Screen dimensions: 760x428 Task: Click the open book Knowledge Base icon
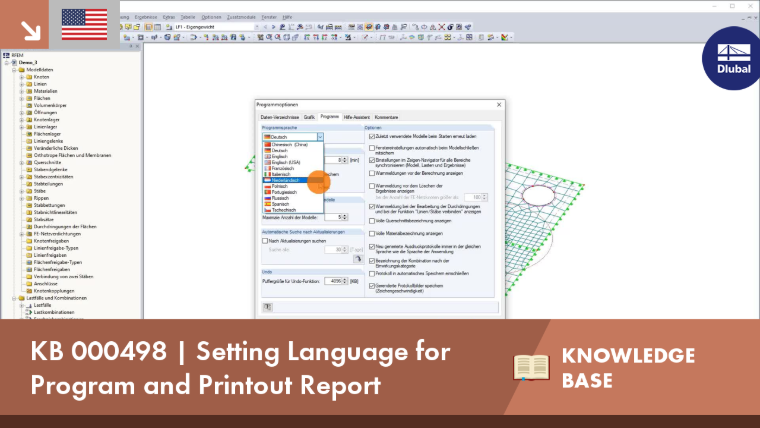click(531, 367)
